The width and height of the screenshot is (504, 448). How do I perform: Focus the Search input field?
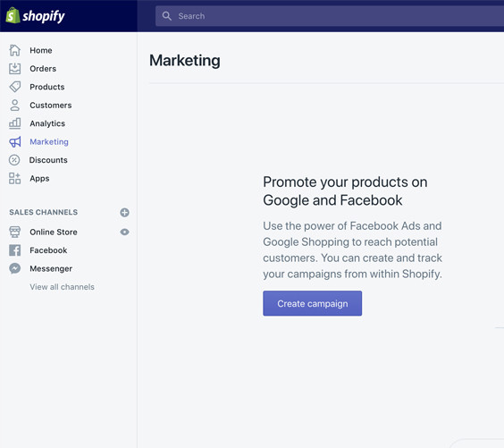330,16
